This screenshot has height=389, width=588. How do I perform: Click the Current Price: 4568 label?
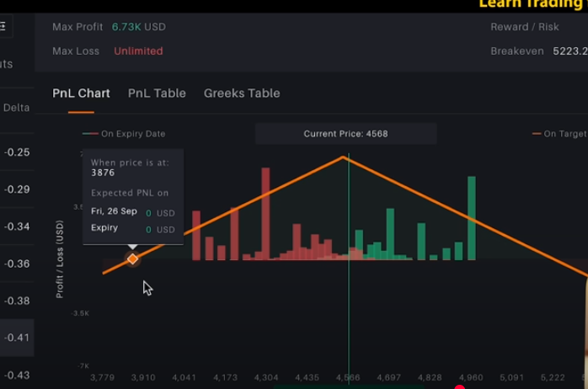345,134
